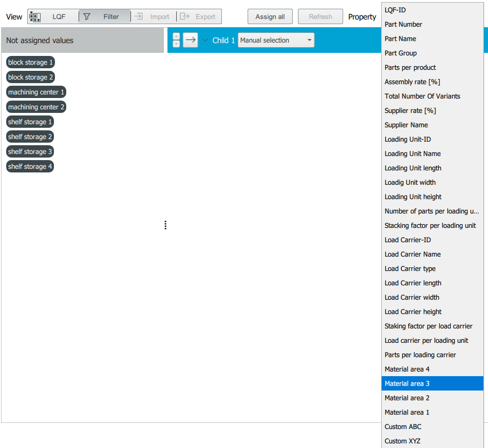
Task: Click the up stepper arrow next to Child 1
Action: click(176, 36)
